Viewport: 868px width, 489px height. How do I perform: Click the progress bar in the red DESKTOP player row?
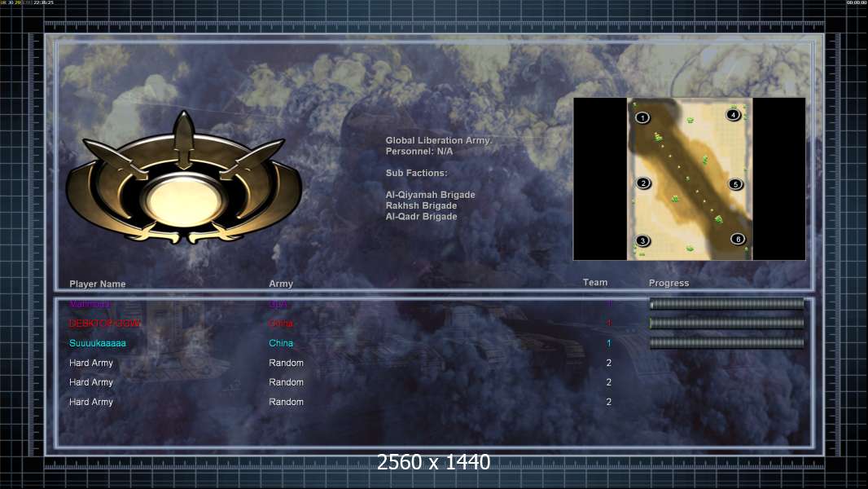point(727,324)
